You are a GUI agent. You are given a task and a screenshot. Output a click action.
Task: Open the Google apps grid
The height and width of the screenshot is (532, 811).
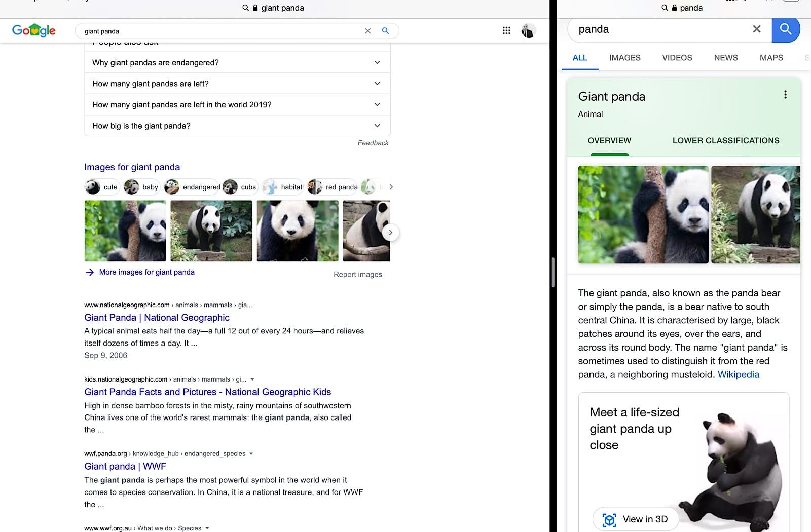[506, 30]
